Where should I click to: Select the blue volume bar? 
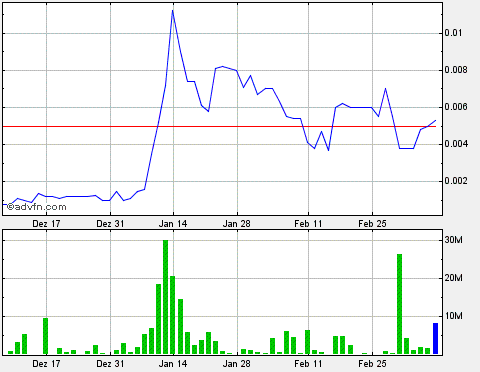click(435, 338)
